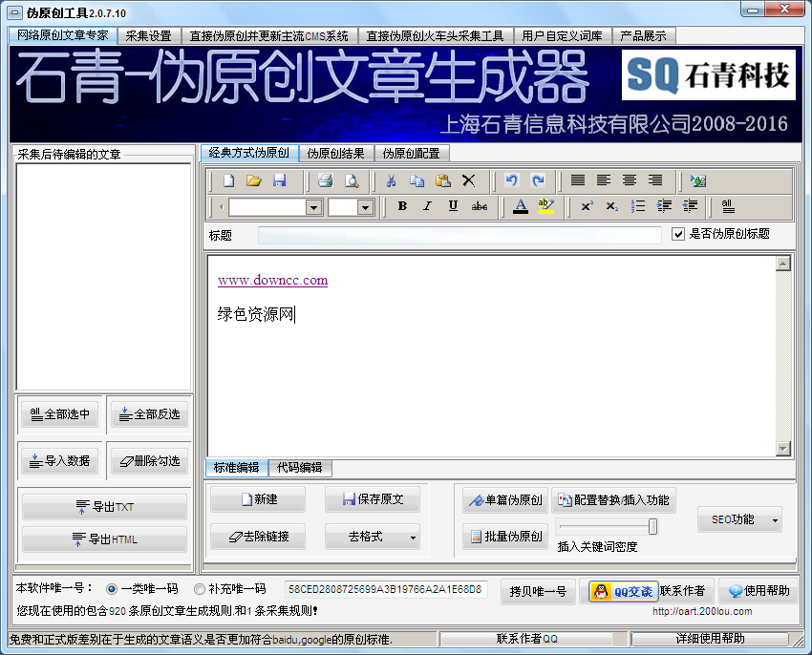Apply yellow text highlight tool
The width and height of the screenshot is (812, 655).
tap(545, 206)
